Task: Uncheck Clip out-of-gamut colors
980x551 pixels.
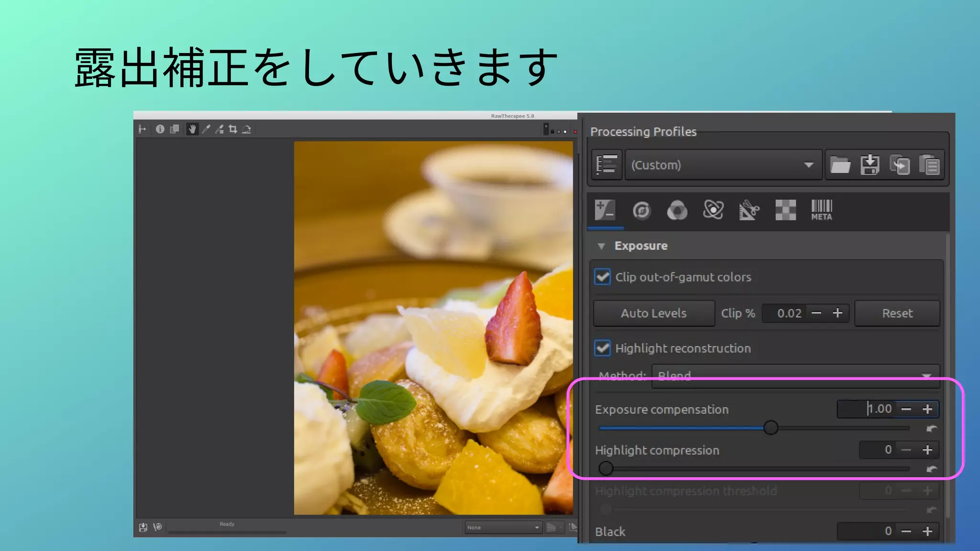Action: pos(602,277)
